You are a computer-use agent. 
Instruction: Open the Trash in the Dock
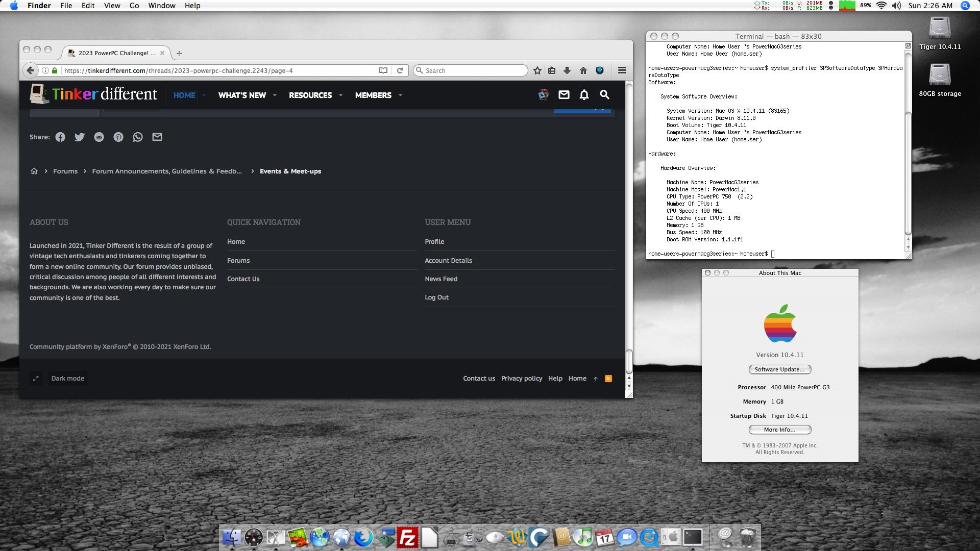747,537
